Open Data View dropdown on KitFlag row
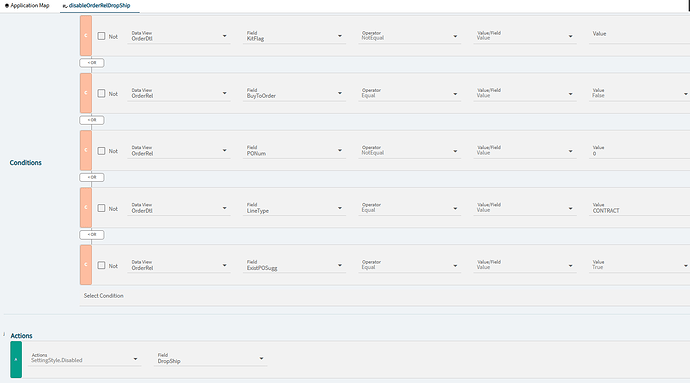The image size is (690, 383). pyautogui.click(x=179, y=36)
